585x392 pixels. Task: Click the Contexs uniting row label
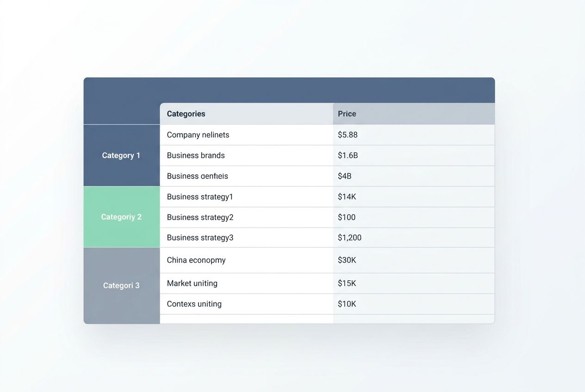pos(194,304)
